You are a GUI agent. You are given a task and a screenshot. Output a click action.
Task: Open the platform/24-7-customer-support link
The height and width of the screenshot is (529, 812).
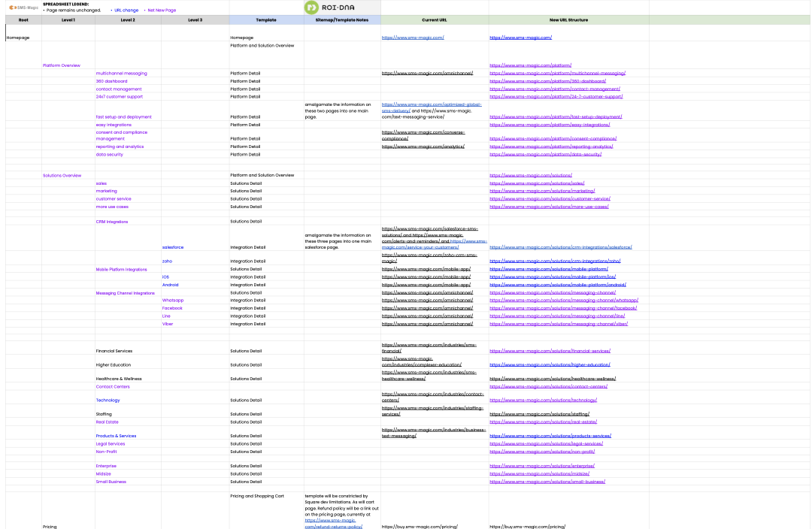click(x=556, y=97)
